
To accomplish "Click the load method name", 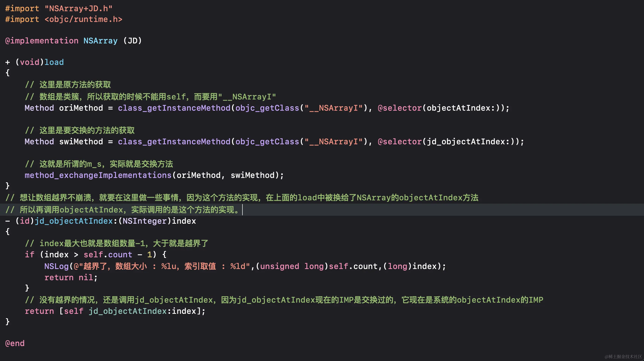I will point(54,62).
